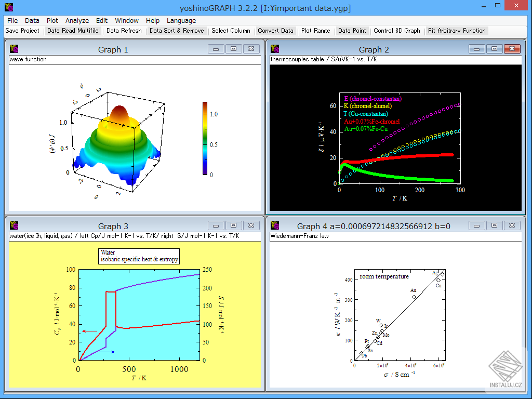Open the File menu
The image size is (532, 399).
pos(12,20)
